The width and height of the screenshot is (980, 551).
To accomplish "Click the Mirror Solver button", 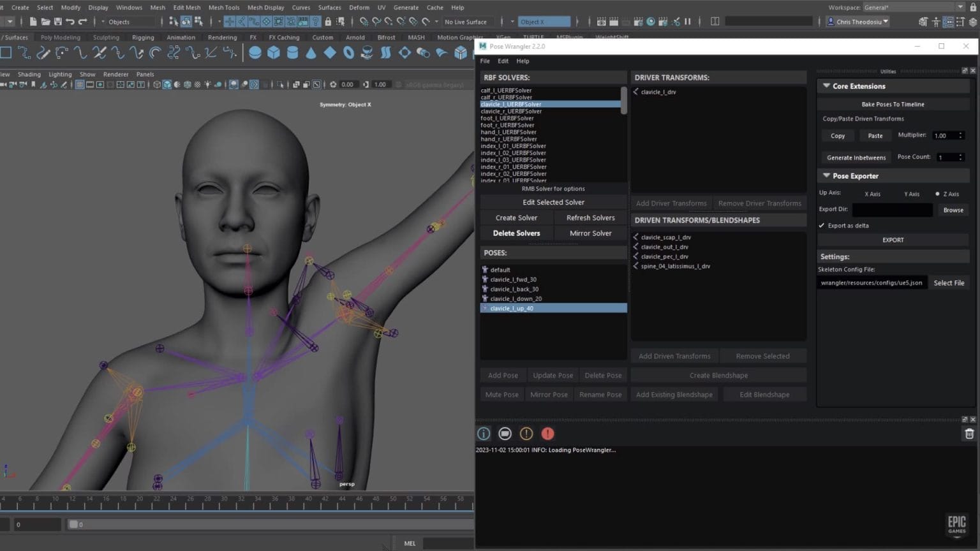I will 590,233.
